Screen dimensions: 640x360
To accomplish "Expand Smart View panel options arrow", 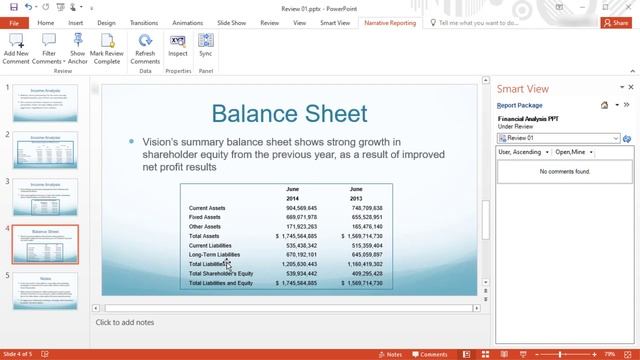I will tap(622, 87).
